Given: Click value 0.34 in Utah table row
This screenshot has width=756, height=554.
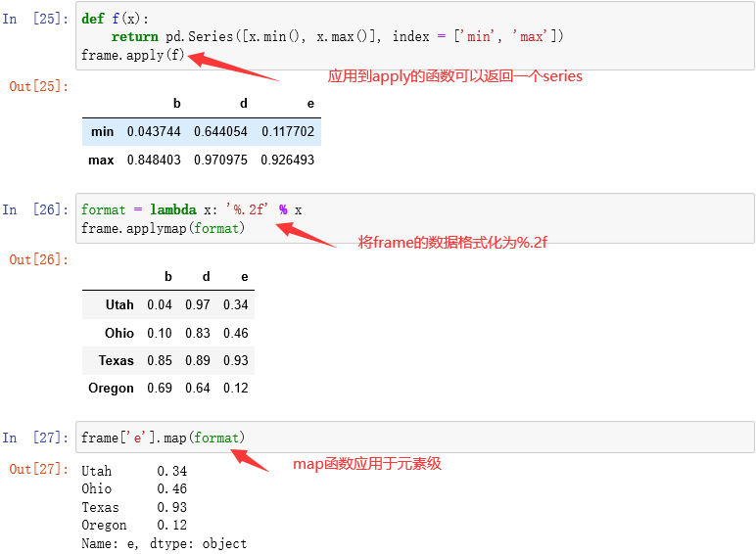Looking at the screenshot, I should [x=236, y=305].
